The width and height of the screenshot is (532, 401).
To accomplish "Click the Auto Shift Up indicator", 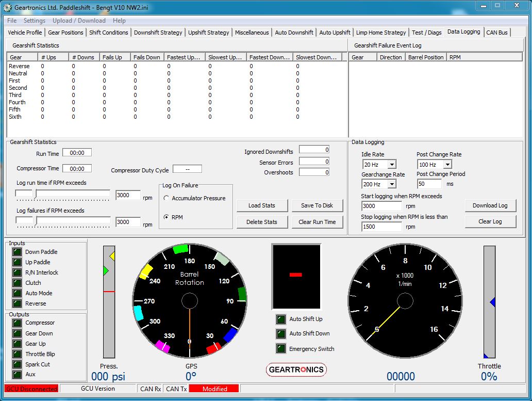I will pyautogui.click(x=281, y=319).
